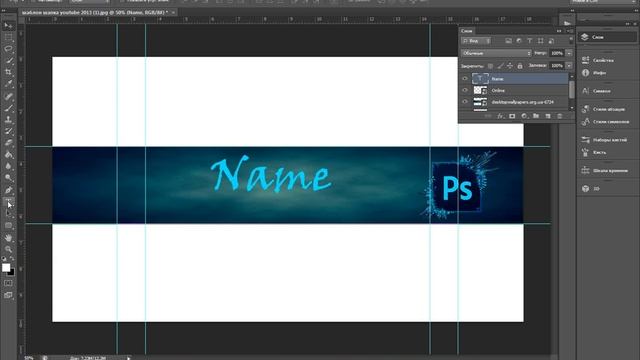Select the Hand tool
The width and height of the screenshot is (640, 360).
[8, 238]
